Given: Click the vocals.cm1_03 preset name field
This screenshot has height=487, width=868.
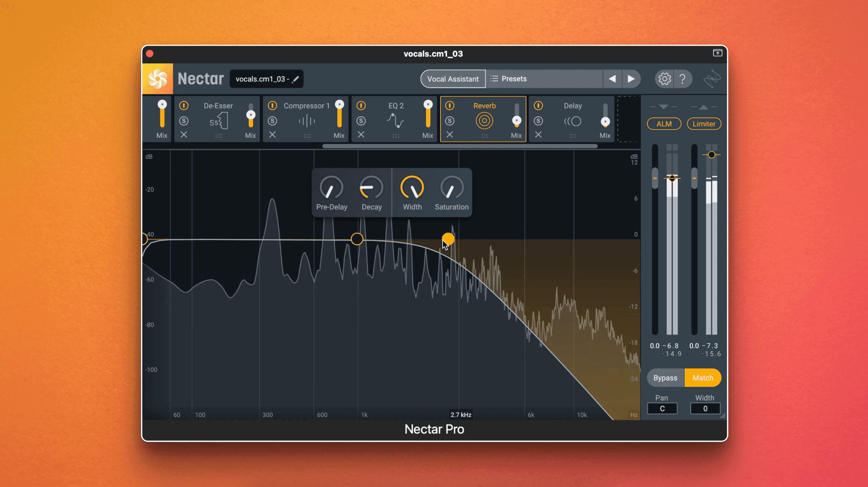Looking at the screenshot, I should (x=266, y=79).
